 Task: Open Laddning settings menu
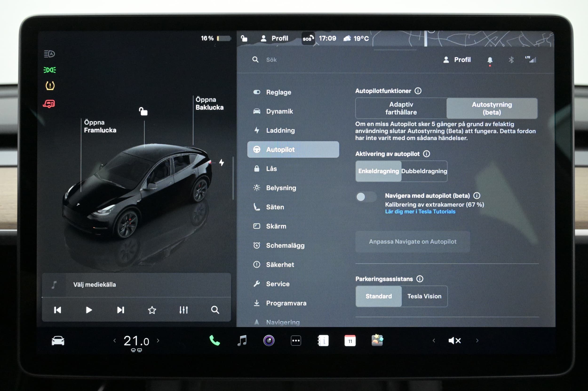pos(293,130)
